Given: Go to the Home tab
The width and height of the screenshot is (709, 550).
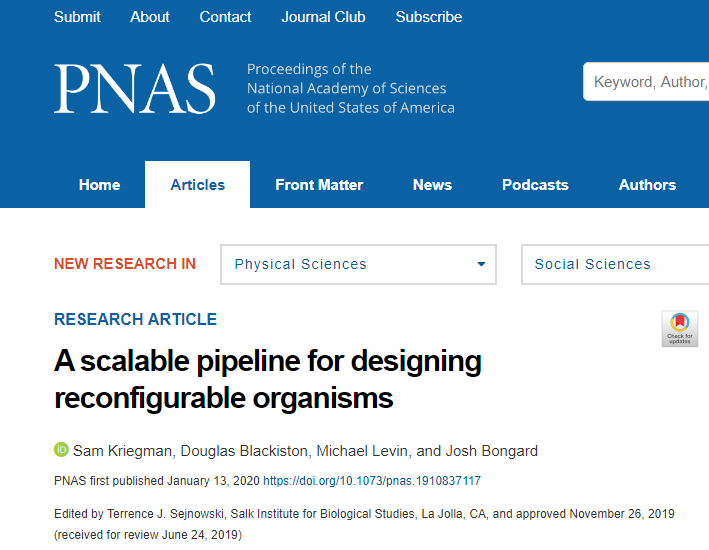Looking at the screenshot, I should click(100, 185).
